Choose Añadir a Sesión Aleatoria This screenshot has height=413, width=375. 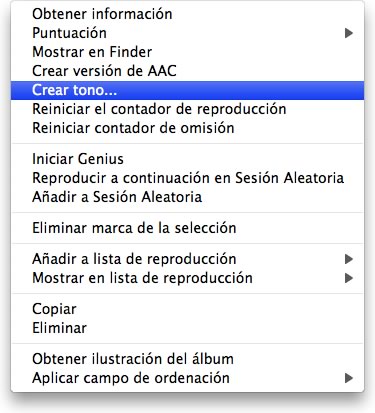click(x=187, y=197)
